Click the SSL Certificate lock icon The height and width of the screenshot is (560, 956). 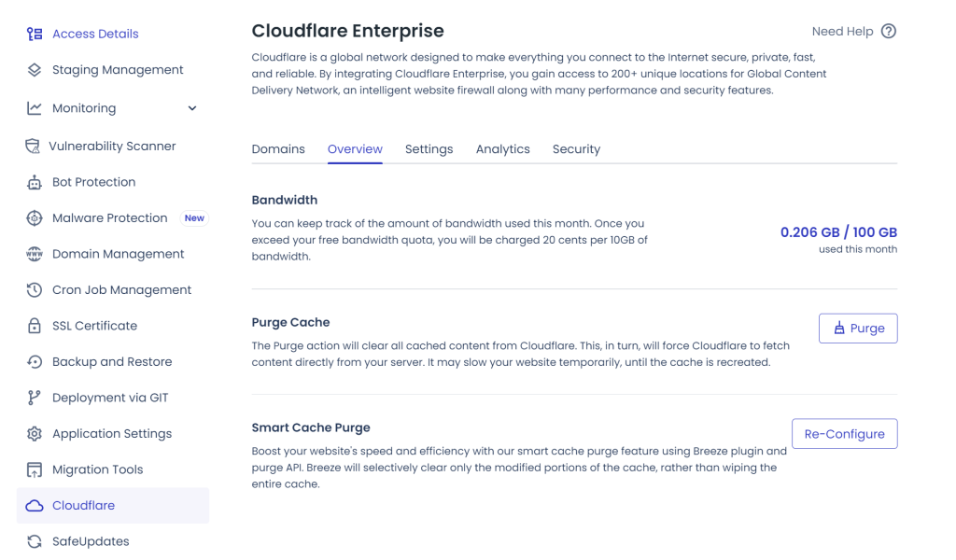[x=35, y=327]
